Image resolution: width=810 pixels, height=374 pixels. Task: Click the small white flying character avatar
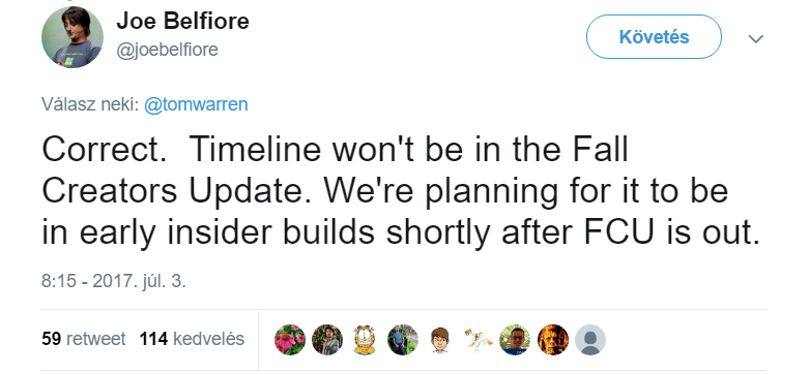pyautogui.click(x=478, y=338)
